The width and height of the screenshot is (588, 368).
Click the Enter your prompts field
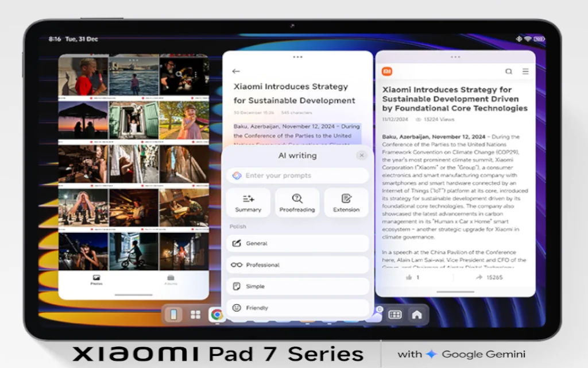coord(297,175)
